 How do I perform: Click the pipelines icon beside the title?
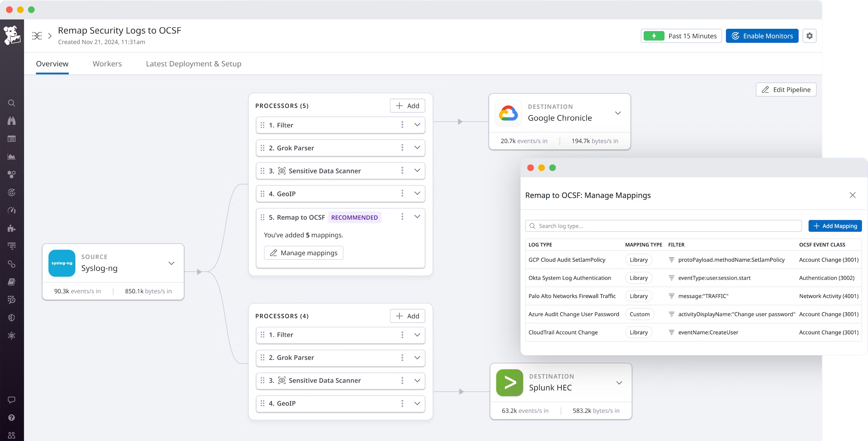point(37,36)
